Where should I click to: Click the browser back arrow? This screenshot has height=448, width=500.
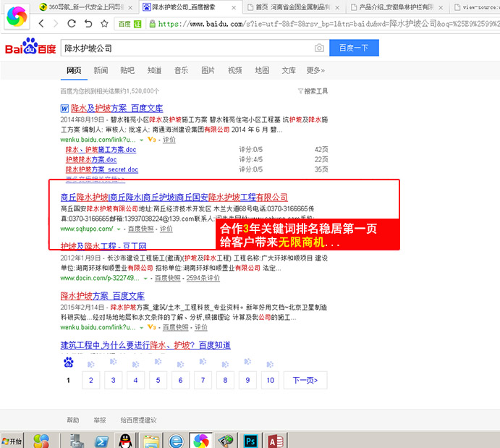point(41,23)
